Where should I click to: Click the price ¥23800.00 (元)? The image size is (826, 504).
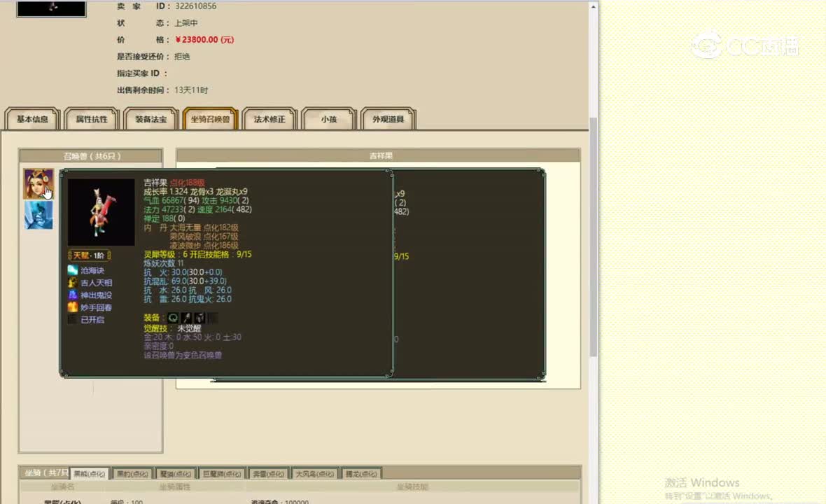point(204,39)
